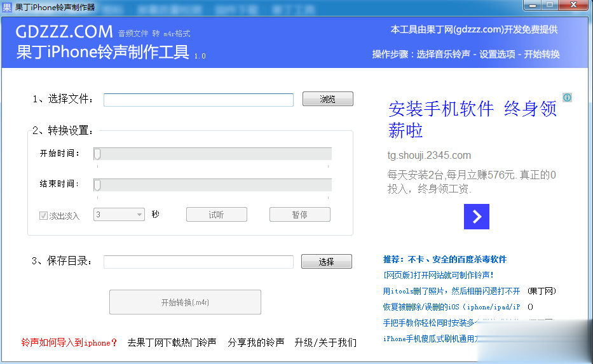Click the 开始转换(.m4r) button

tap(185, 302)
